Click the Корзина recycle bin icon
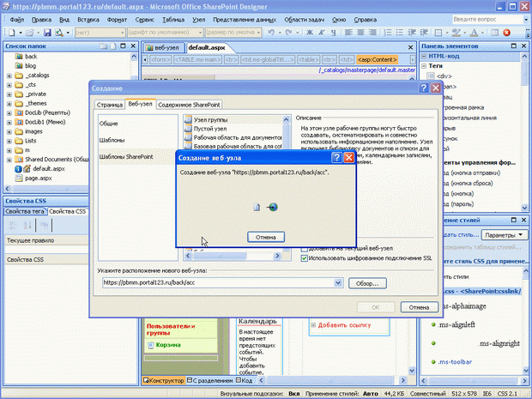This screenshot has height=399, width=532. 149,343
